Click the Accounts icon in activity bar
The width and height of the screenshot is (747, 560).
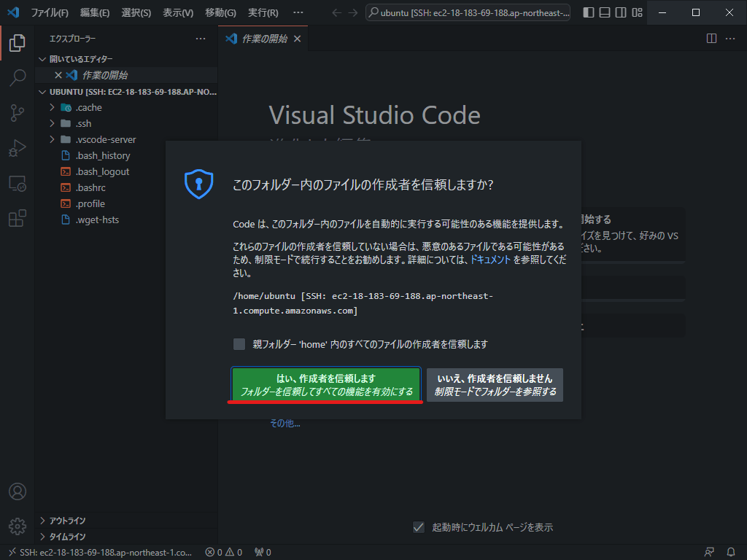pos(18,491)
